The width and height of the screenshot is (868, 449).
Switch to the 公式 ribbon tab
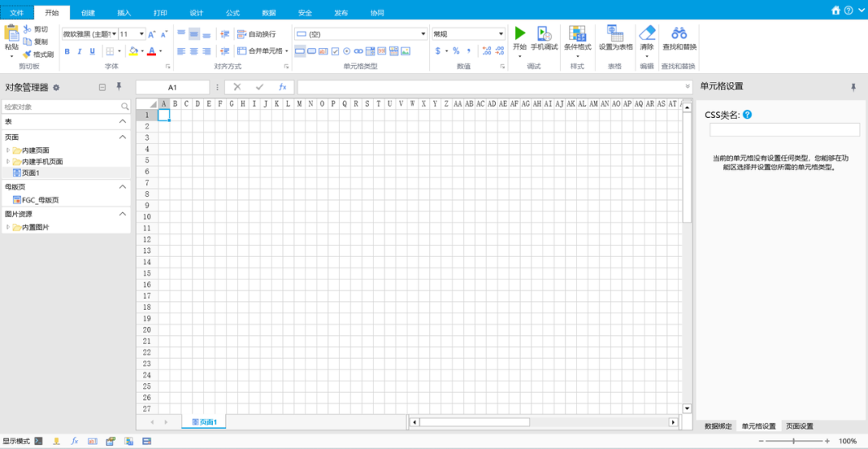tap(233, 13)
